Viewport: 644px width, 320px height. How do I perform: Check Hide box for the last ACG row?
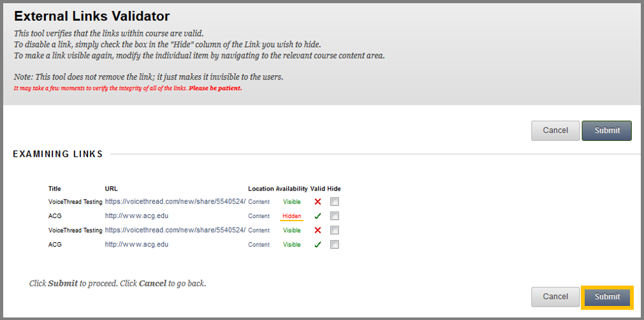[x=335, y=245]
